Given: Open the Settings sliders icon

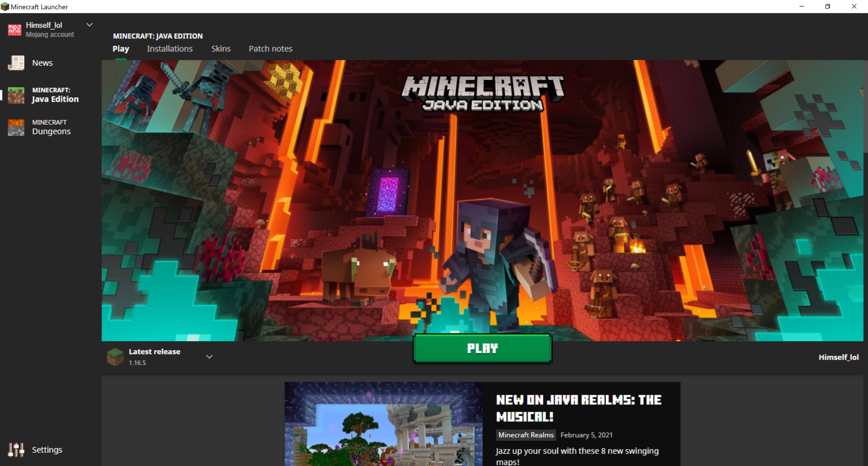Looking at the screenshot, I should tap(16, 450).
